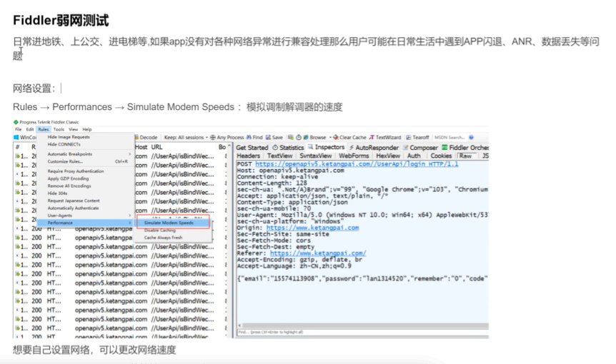
Task: Click the Clear Cache icon
Action: click(336, 137)
